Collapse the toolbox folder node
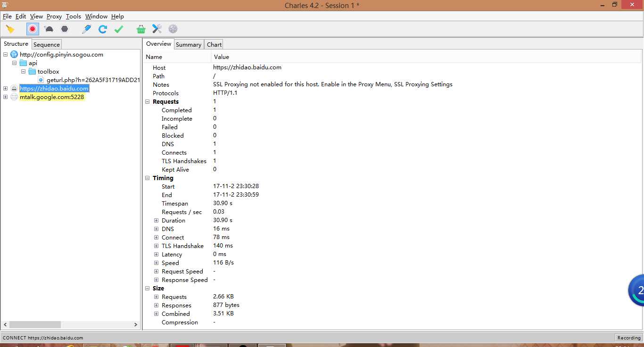This screenshot has height=347, width=644. pos(24,71)
